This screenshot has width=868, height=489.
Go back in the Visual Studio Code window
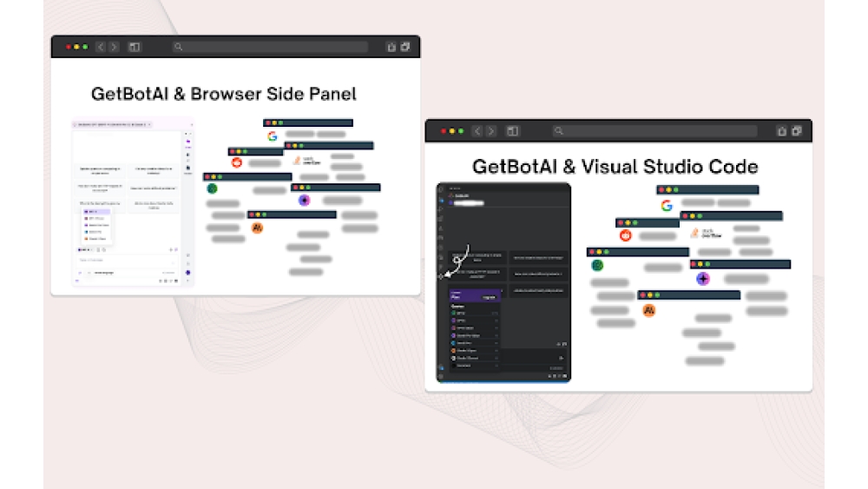pyautogui.click(x=477, y=131)
